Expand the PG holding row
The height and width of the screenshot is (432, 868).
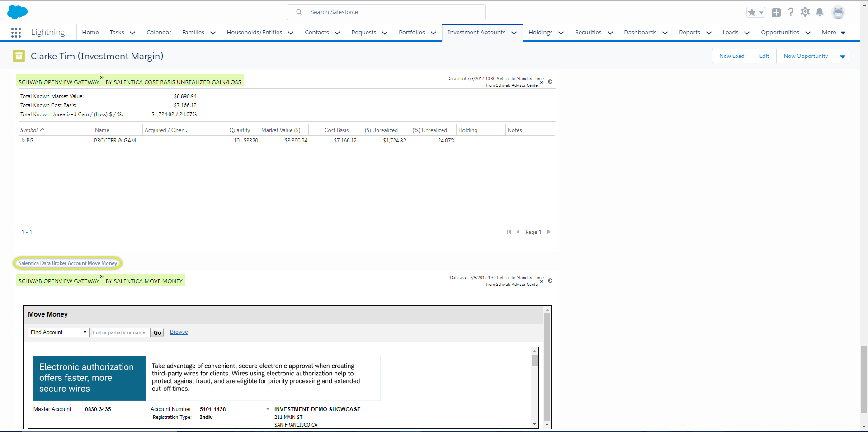pyautogui.click(x=23, y=141)
